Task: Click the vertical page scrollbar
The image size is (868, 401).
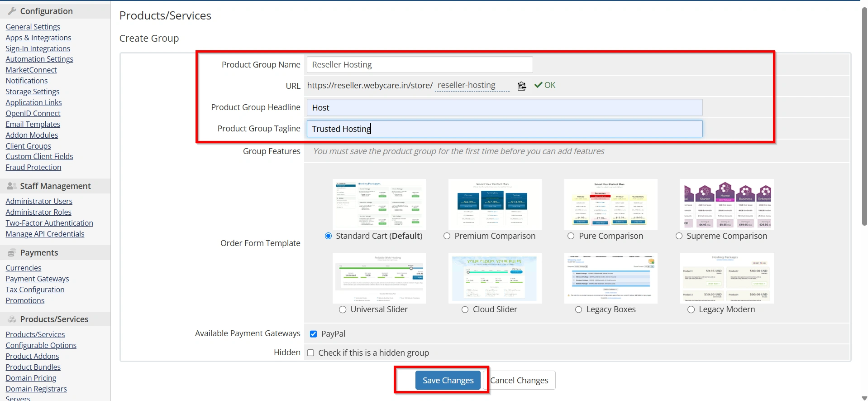Action: 864,116
